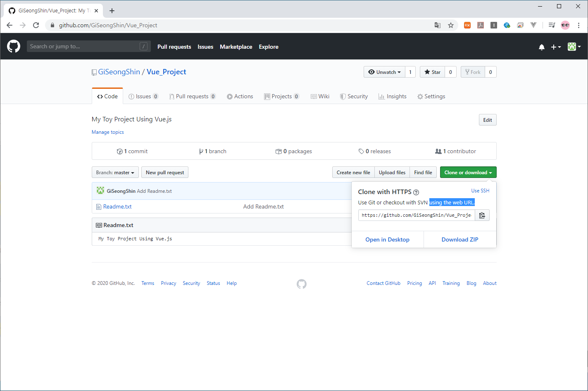Click the dark square extension icon

494,25
